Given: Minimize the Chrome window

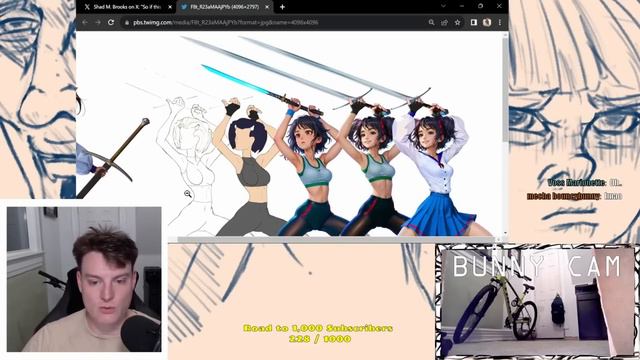Looking at the screenshot, I should pyautogui.click(x=462, y=6).
